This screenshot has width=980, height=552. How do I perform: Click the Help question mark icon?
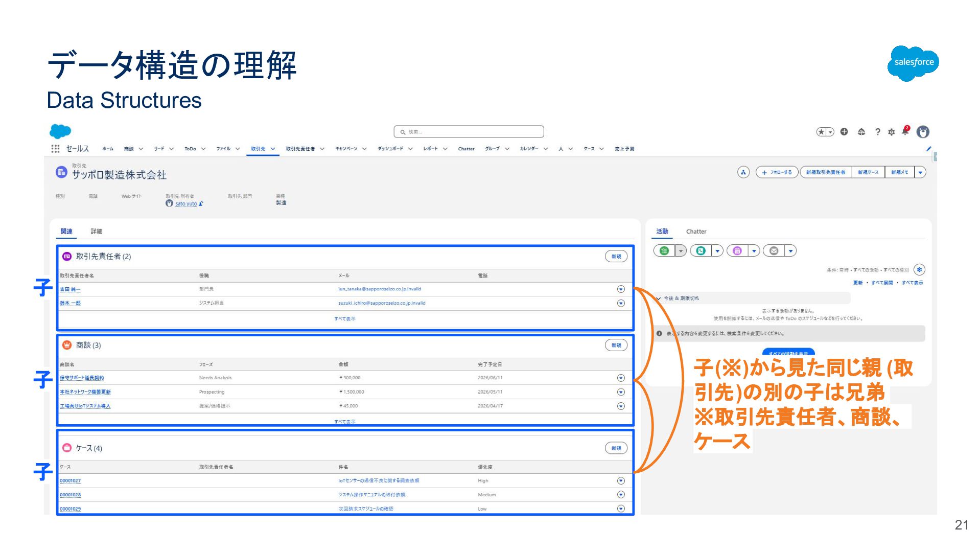tap(878, 132)
